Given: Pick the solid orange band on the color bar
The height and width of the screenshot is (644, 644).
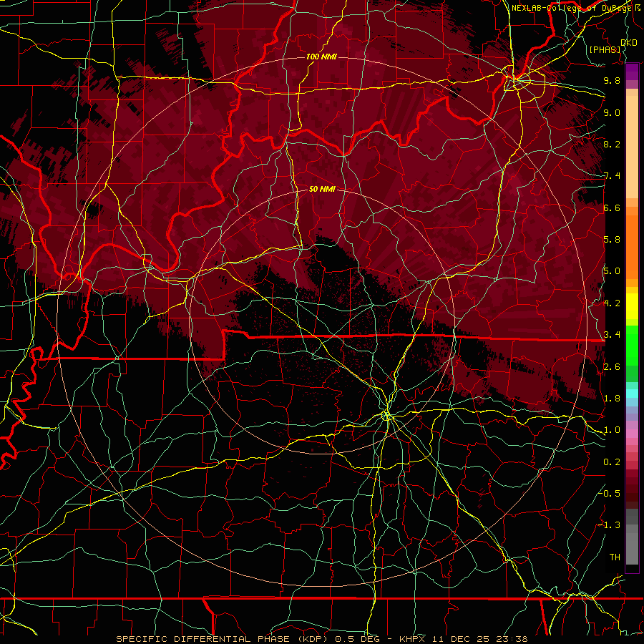Looking at the screenshot, I should (632, 248).
